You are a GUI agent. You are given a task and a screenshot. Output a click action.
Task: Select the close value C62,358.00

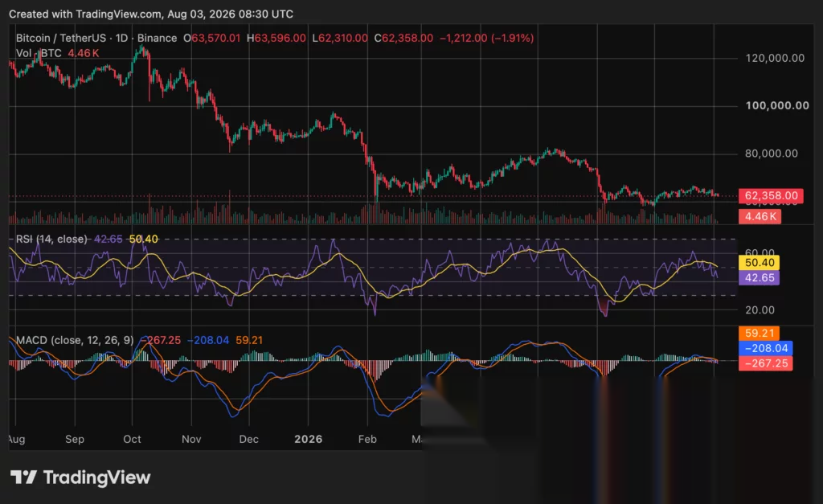(403, 39)
